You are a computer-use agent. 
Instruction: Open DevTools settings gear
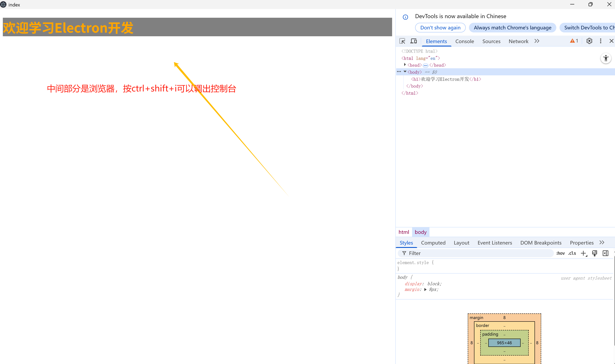point(589,41)
